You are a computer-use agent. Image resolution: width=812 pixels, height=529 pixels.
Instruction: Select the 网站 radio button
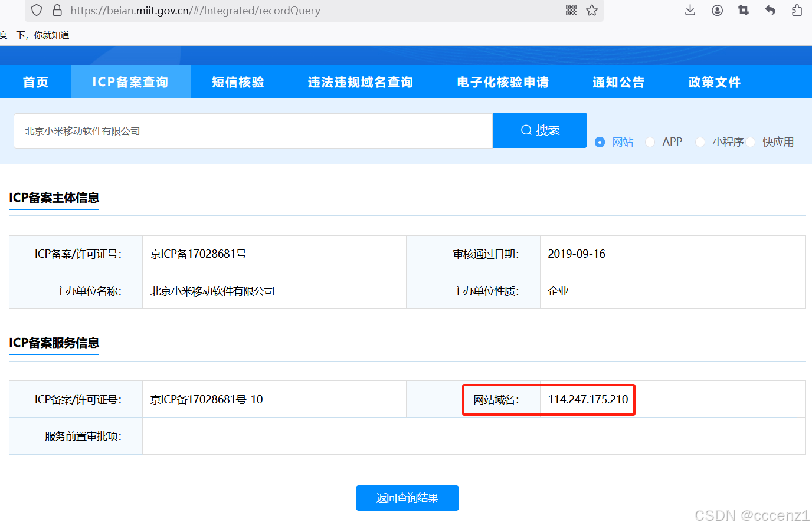point(600,142)
